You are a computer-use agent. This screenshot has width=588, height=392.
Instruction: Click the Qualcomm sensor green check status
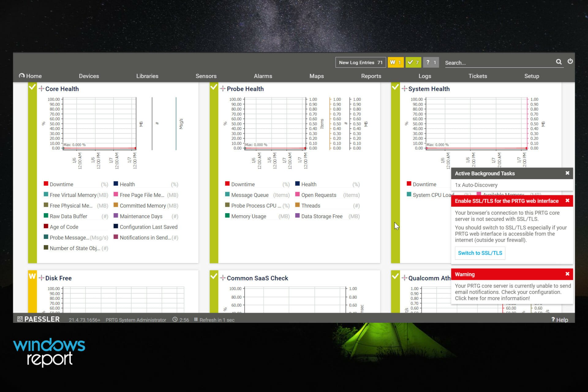click(x=395, y=276)
